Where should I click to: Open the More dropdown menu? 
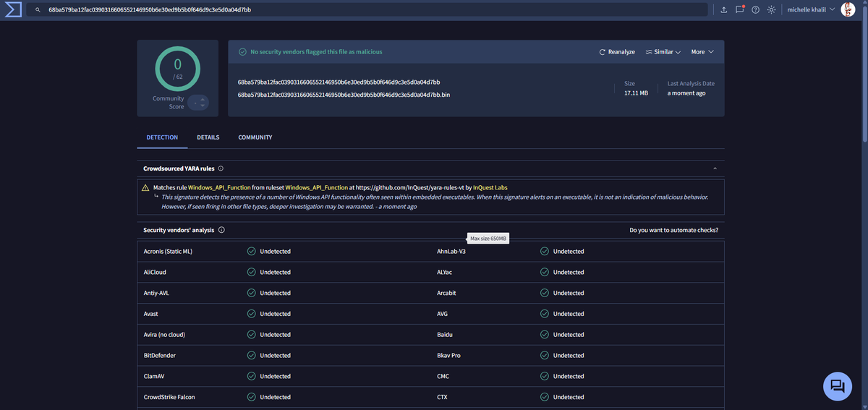(702, 52)
